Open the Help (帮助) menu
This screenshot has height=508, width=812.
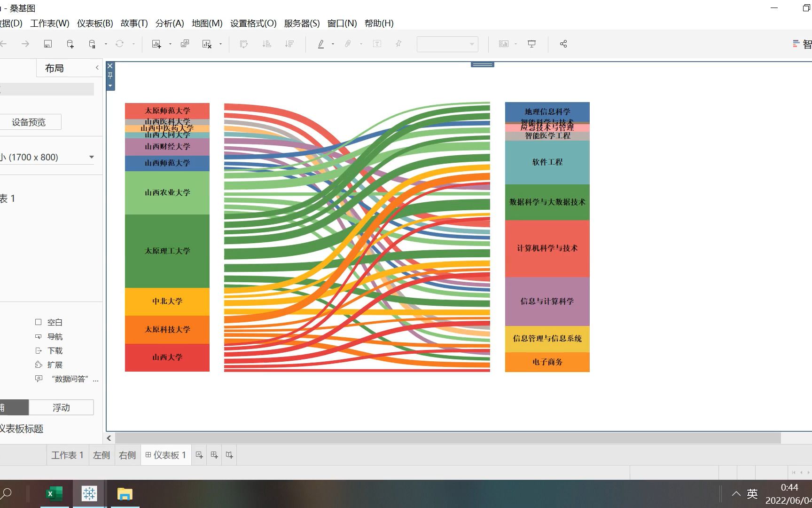[379, 23]
